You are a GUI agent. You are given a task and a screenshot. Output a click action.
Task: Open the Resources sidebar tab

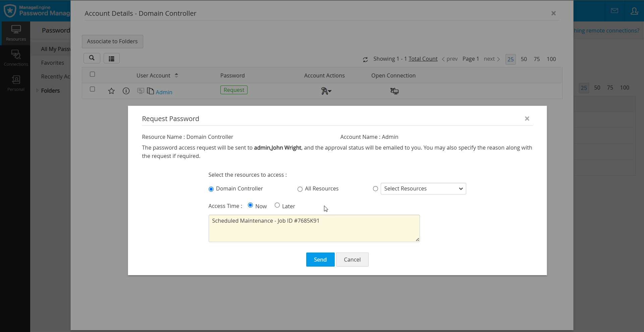pyautogui.click(x=16, y=33)
